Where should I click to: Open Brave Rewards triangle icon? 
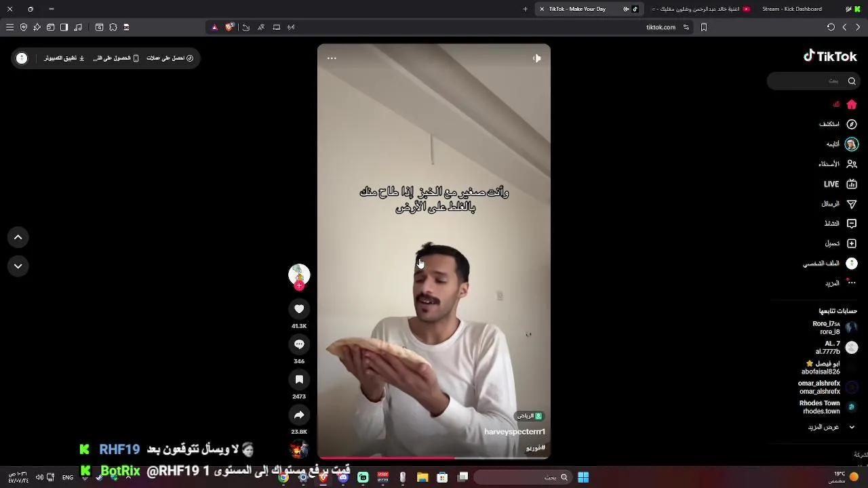pyautogui.click(x=215, y=27)
